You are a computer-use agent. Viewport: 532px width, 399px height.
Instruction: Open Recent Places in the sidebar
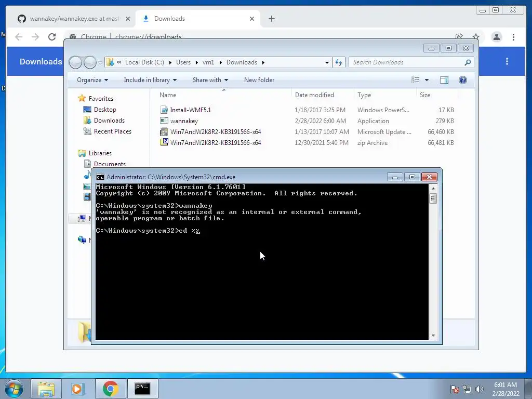(113, 131)
